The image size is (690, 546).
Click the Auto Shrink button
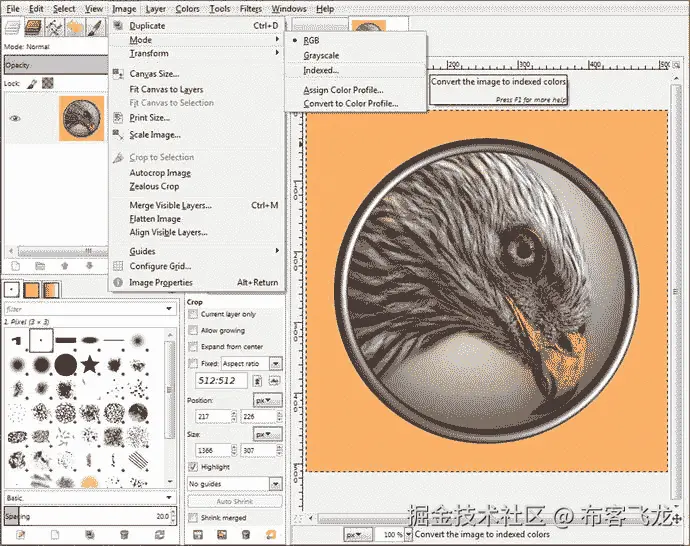(235, 501)
